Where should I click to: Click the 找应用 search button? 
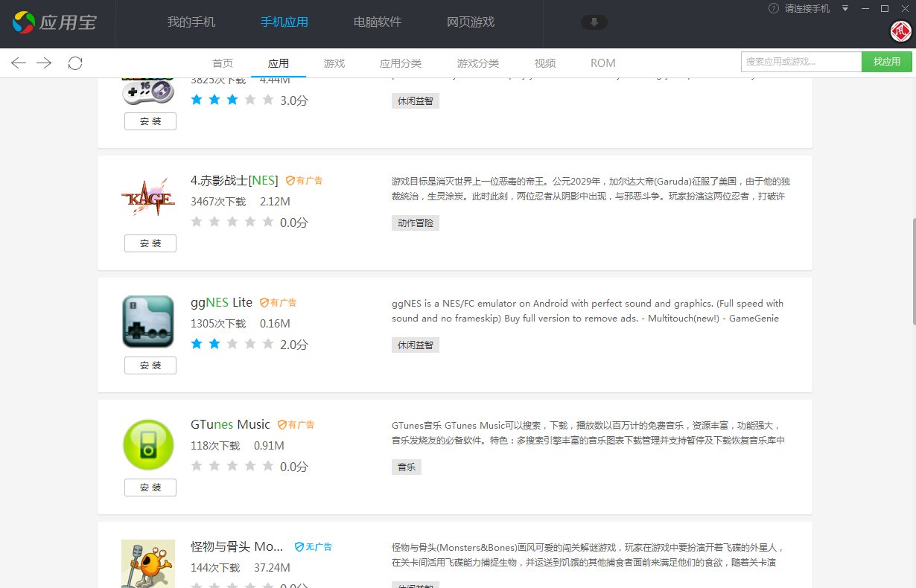(886, 61)
